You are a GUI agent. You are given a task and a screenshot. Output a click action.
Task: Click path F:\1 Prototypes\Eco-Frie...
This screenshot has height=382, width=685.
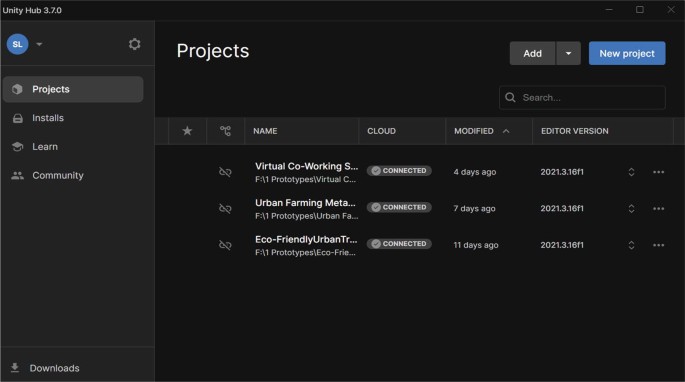point(305,253)
